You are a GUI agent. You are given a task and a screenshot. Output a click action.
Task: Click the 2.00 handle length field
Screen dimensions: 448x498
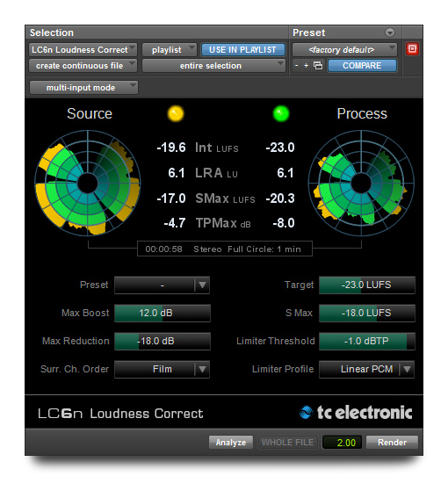pyautogui.click(x=343, y=442)
